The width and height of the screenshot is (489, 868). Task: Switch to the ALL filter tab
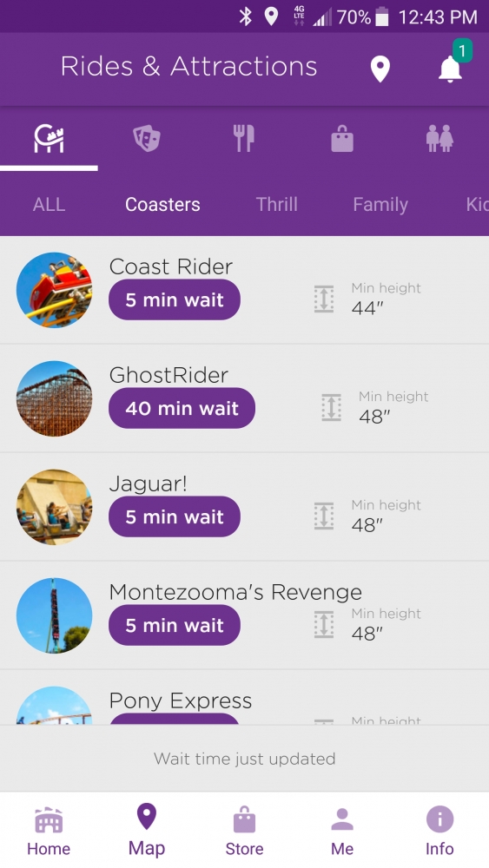49,204
